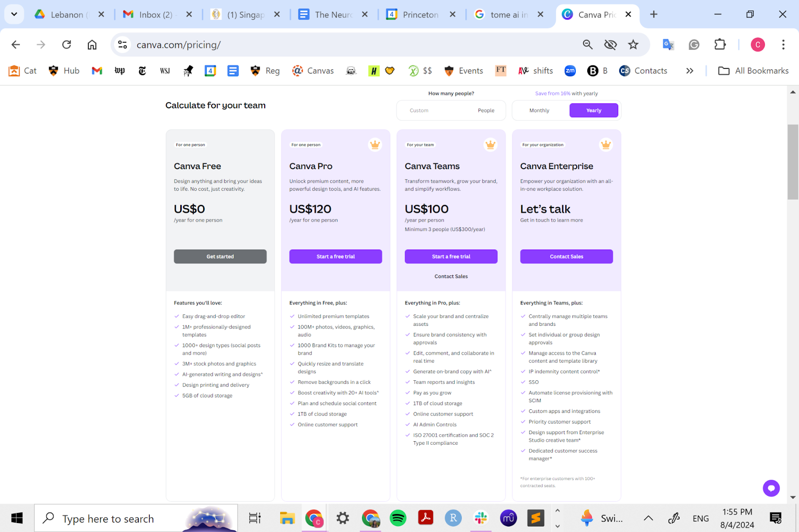This screenshot has width=799, height=532.
Task: Click Get started on Canva Free
Action: pos(220,257)
